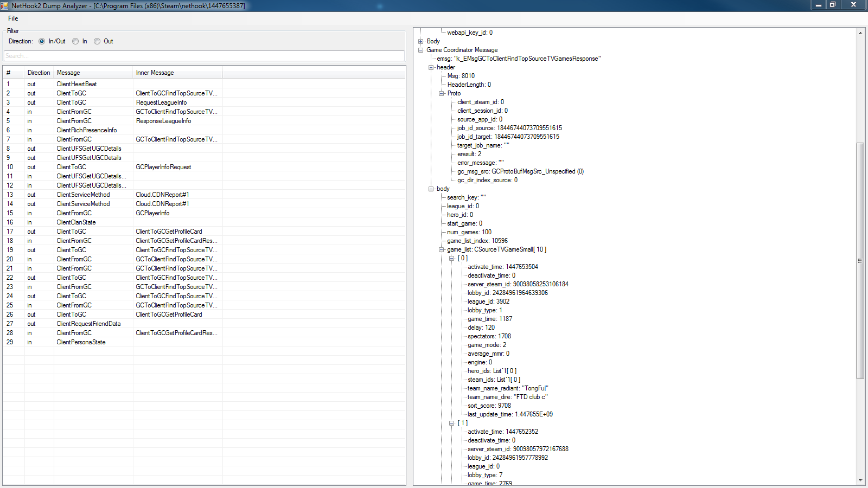
Task: Select row 6 ClientRichPresenceInfo
Action: [204, 130]
